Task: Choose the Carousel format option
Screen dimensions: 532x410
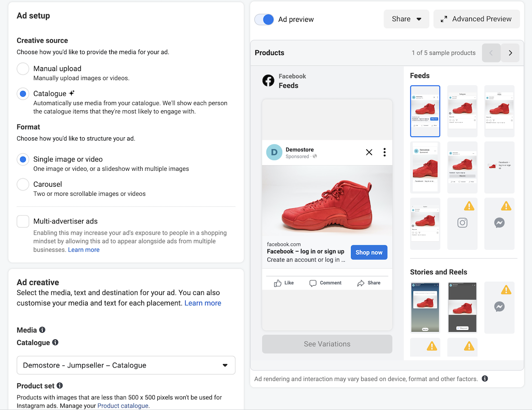Action: click(x=23, y=185)
